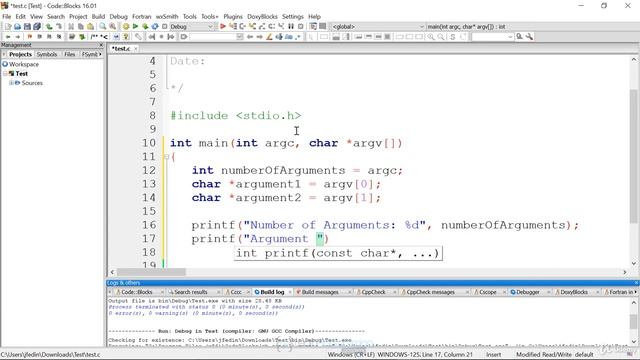Click the Replace toolbar icon
The image size is (640, 360).
[113, 27]
